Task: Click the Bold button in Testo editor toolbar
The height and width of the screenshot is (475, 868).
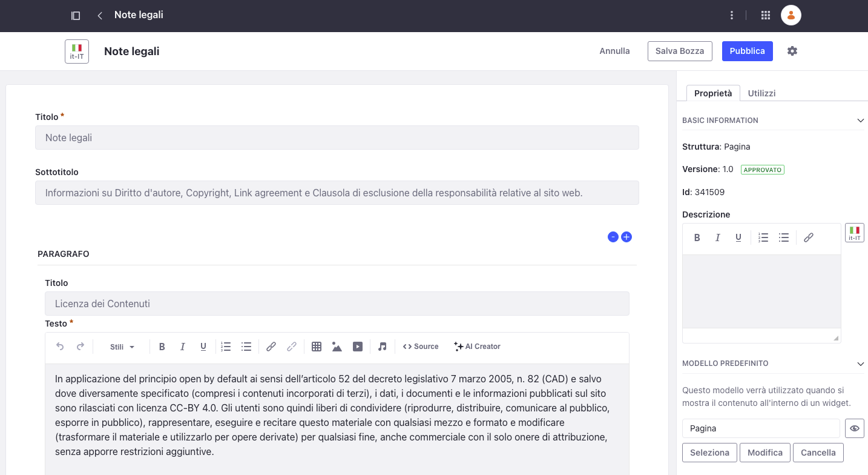Action: [162, 347]
